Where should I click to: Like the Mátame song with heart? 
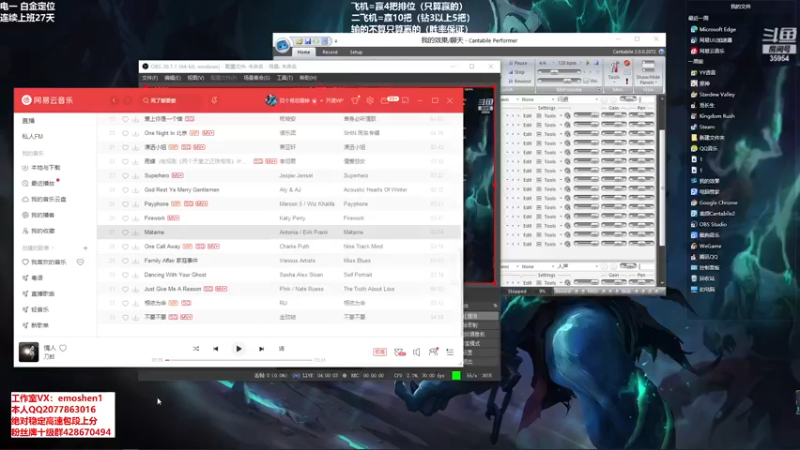pos(125,232)
